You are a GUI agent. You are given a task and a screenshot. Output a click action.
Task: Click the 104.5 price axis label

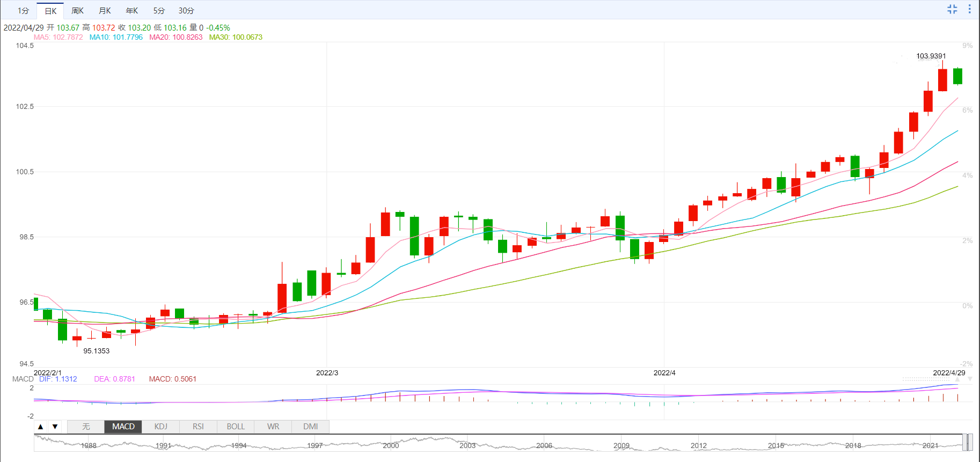tap(25, 46)
